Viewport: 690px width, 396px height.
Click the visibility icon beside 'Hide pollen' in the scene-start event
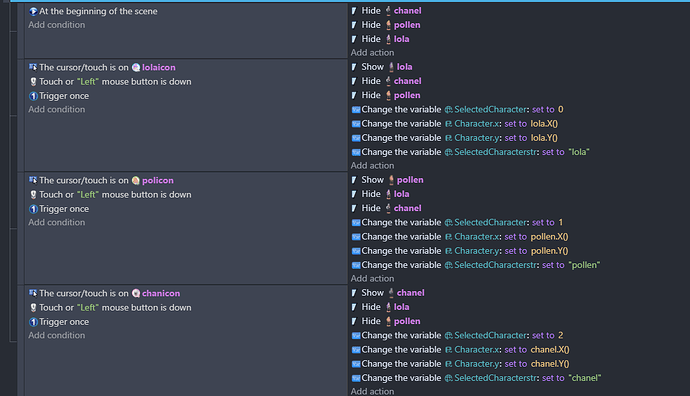coord(354,25)
